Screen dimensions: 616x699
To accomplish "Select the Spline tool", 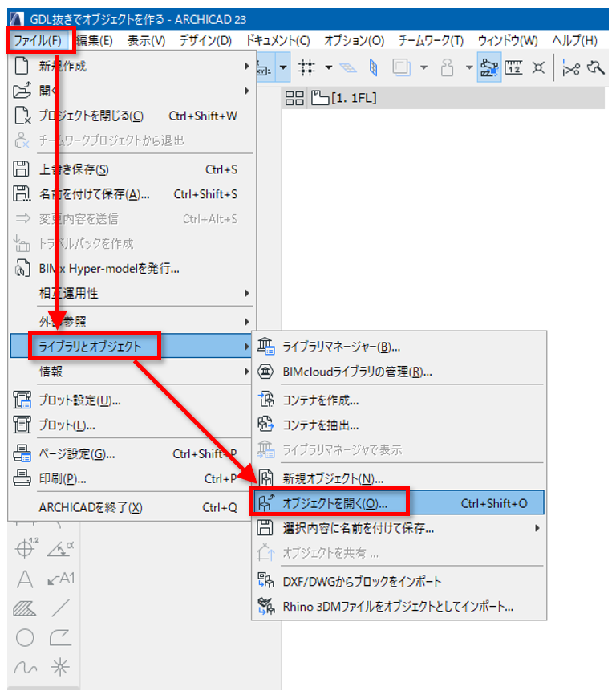I will point(26,668).
